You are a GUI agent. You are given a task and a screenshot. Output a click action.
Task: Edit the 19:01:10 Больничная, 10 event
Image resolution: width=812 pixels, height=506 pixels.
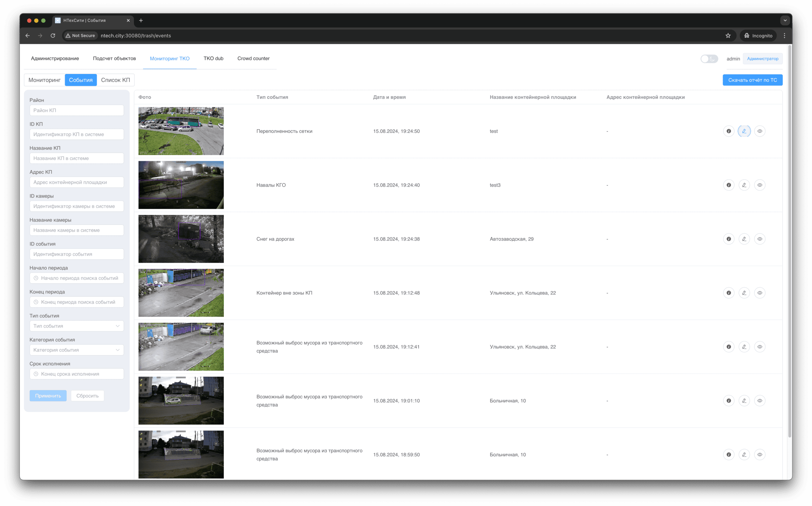click(744, 400)
